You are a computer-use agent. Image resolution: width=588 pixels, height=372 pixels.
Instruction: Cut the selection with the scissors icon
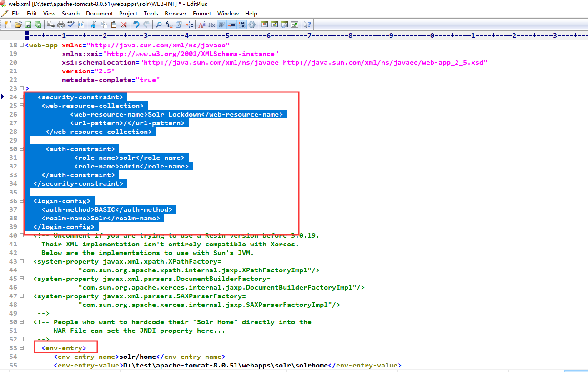coord(93,25)
